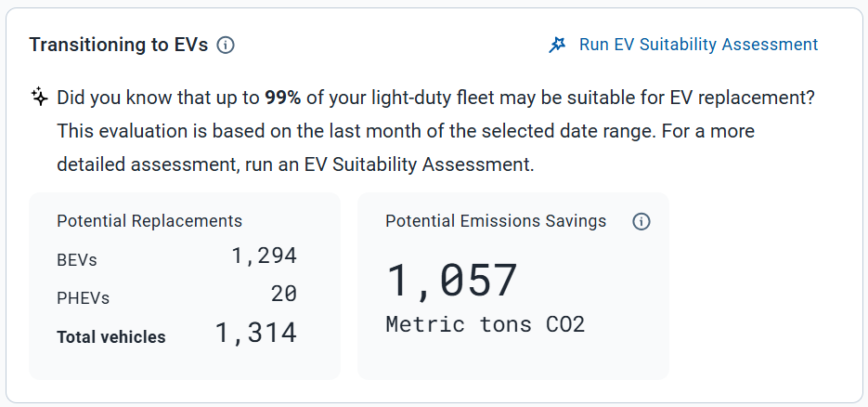Select the Transitioning to EVs heading
This screenshot has width=868, height=407.
point(119,45)
